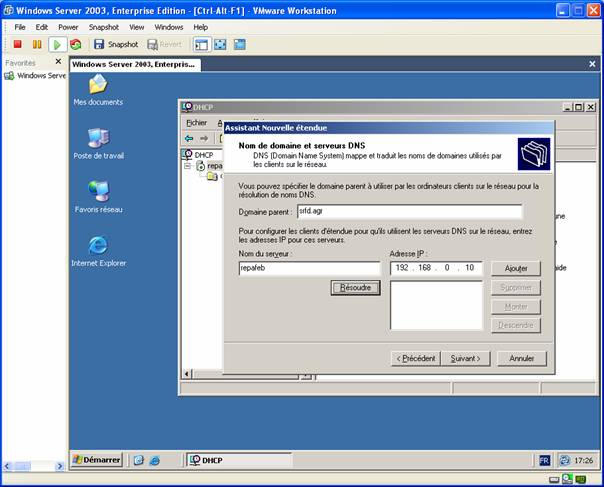
Task: Select Windows Server in Favorites list
Action: (35, 76)
